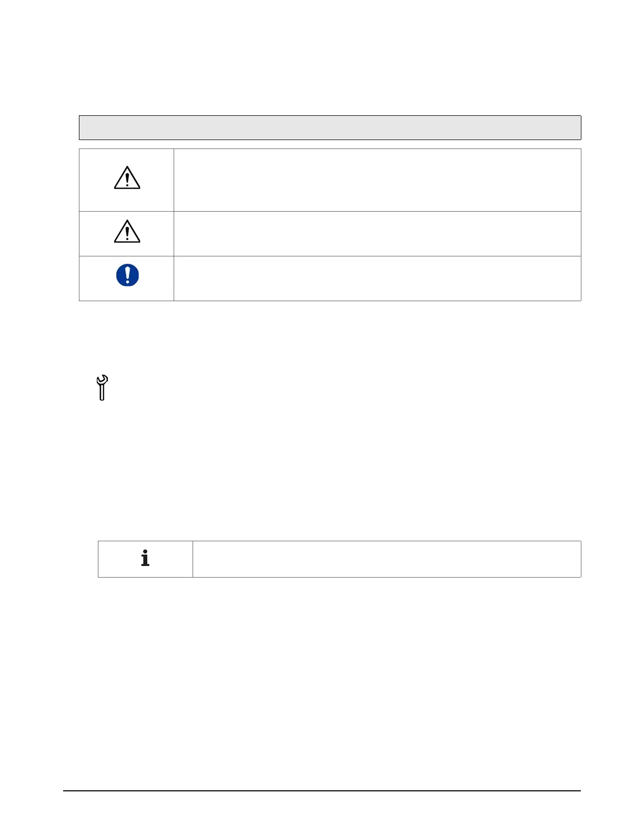Select the blue circular exclamation mark symbol
The height and width of the screenshot is (834, 644).
pyautogui.click(x=127, y=275)
